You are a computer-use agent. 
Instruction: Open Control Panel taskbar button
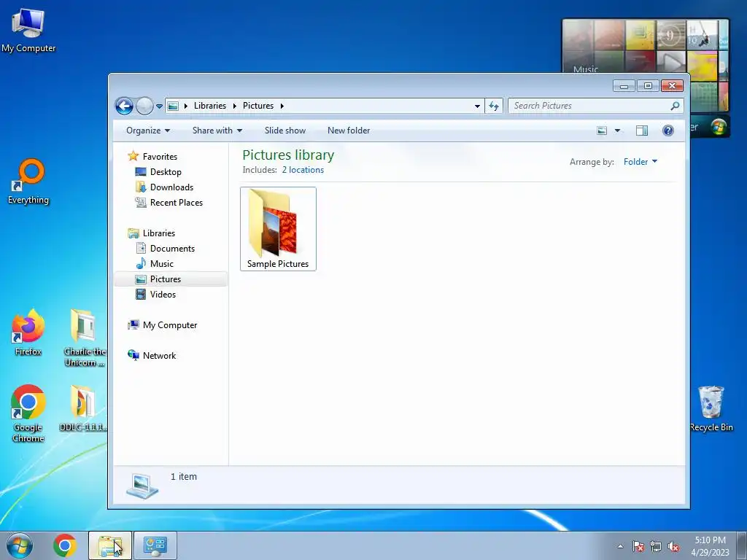tap(155, 545)
